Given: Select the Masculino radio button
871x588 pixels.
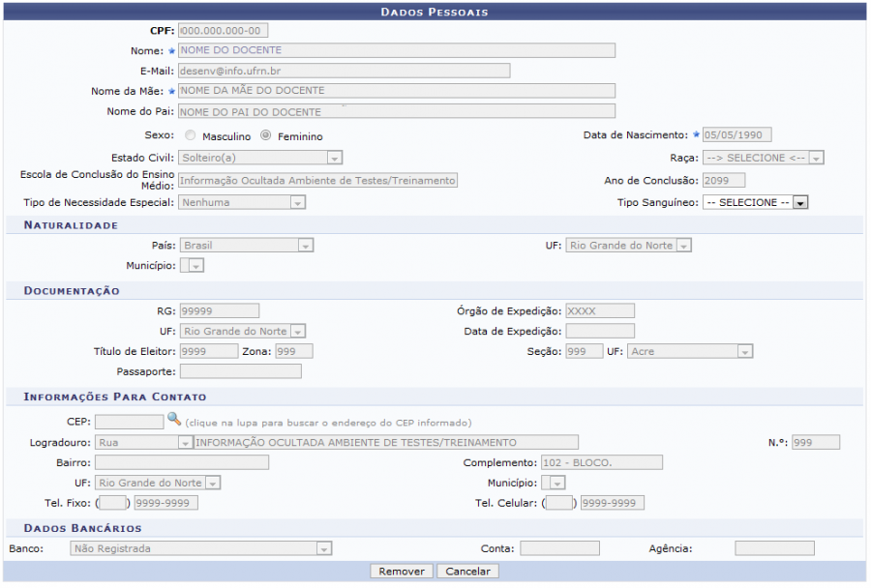Looking at the screenshot, I should coord(191,136).
